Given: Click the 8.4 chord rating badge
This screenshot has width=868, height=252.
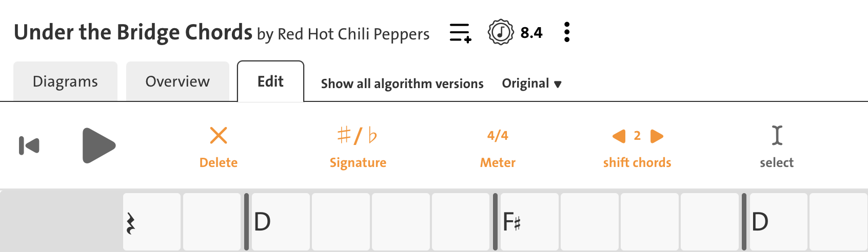Looking at the screenshot, I should click(x=515, y=33).
